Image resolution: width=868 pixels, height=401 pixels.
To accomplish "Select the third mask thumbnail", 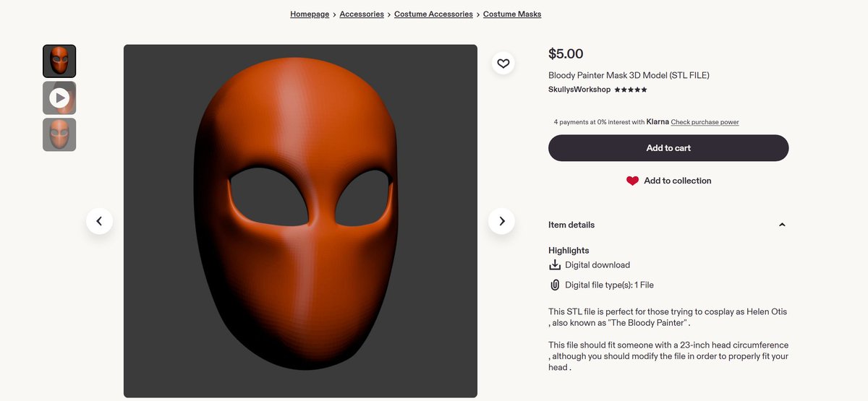I will (59, 134).
